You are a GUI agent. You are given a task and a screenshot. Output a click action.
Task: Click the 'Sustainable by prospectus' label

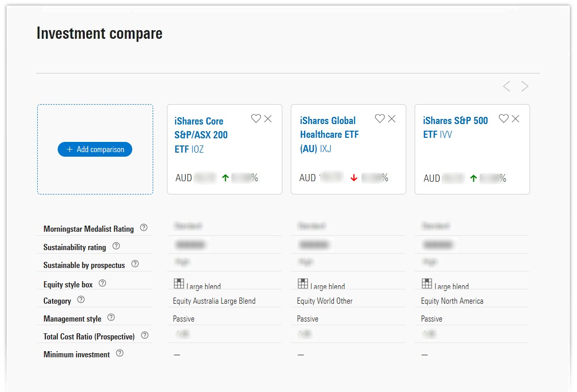(84, 265)
